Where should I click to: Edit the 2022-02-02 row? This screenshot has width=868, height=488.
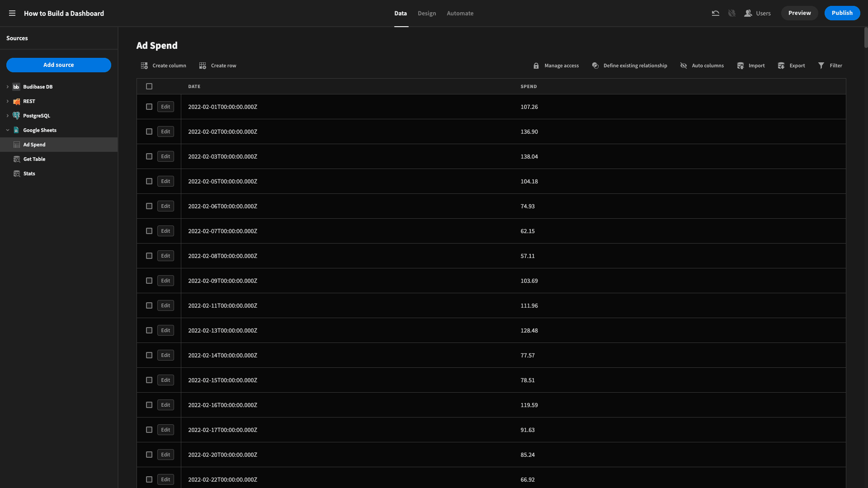(x=165, y=131)
